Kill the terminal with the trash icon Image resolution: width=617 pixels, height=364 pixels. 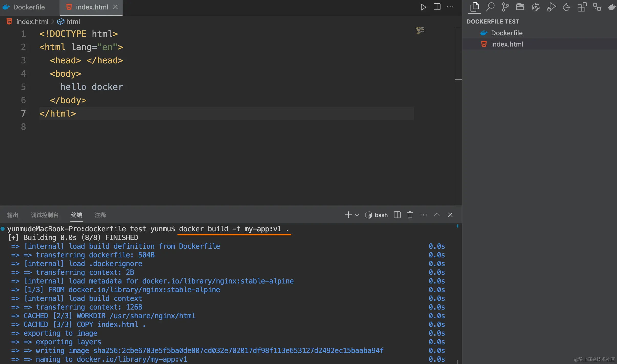410,215
